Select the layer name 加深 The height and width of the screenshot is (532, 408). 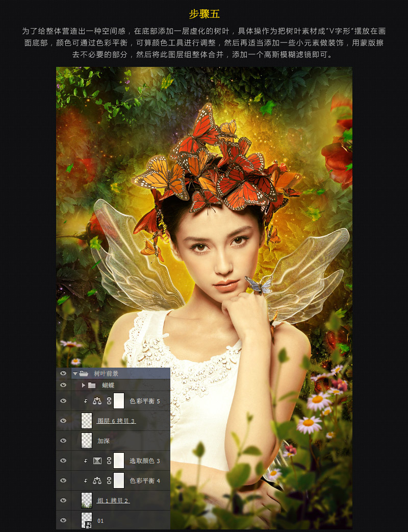[104, 441]
